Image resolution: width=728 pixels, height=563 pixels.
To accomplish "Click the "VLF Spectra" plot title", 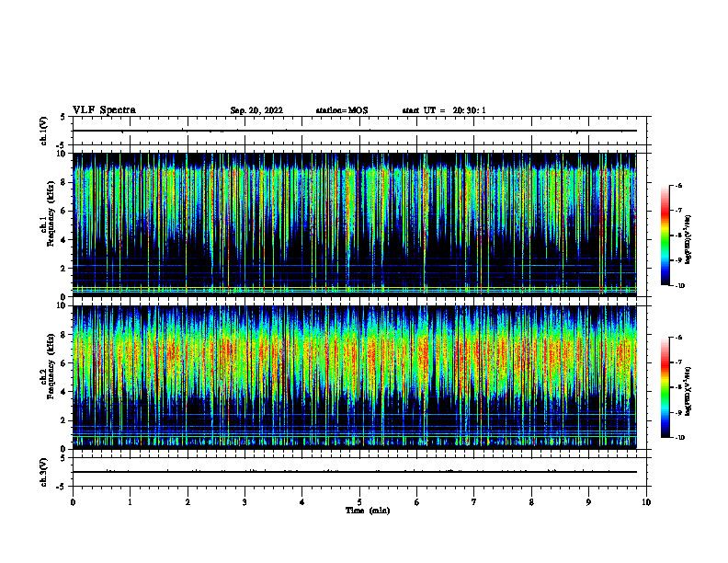I will coord(104,110).
